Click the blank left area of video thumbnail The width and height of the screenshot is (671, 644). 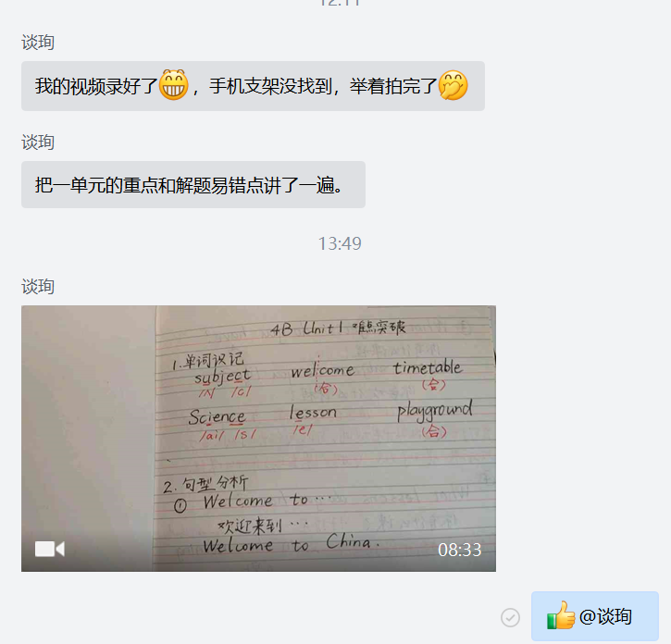[89, 427]
